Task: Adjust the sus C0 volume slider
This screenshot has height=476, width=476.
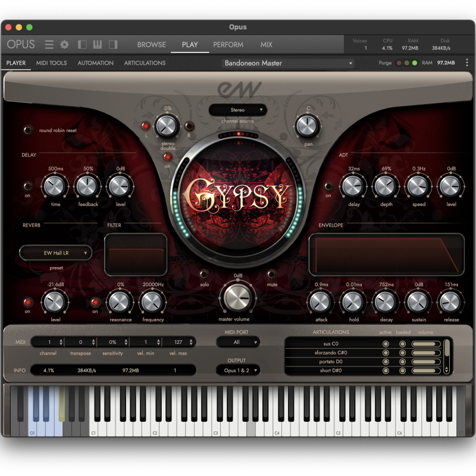Action: pyautogui.click(x=426, y=344)
